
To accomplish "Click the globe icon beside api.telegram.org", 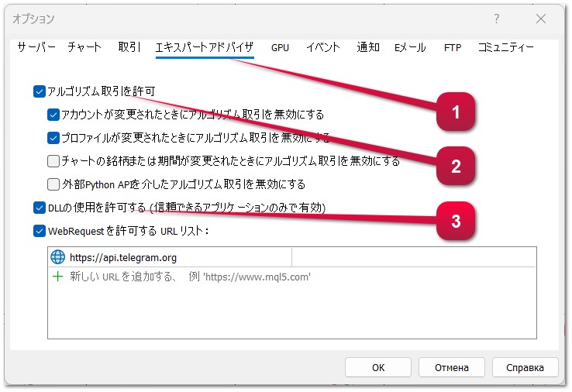I will click(x=57, y=257).
